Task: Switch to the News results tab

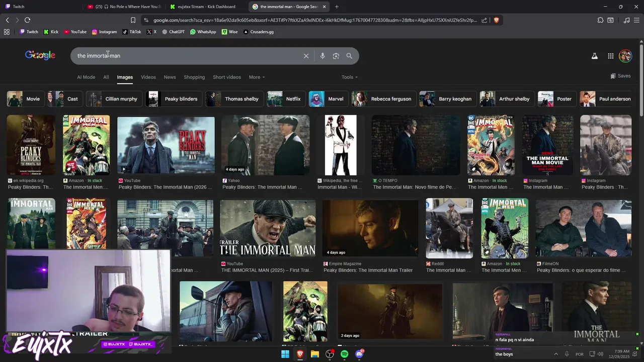Action: pos(170,77)
